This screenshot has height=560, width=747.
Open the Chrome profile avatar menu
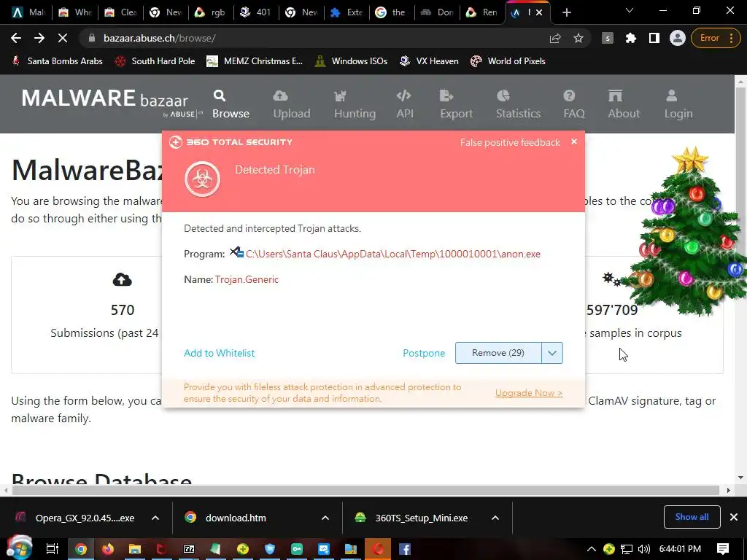point(678,38)
